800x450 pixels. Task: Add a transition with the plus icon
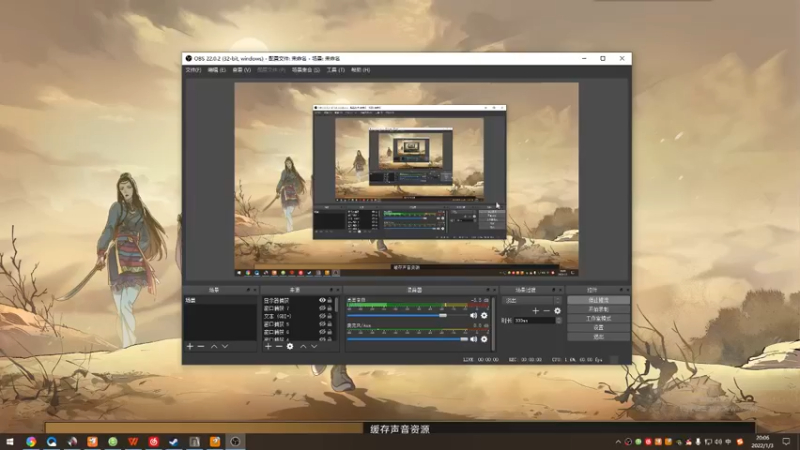pos(535,311)
